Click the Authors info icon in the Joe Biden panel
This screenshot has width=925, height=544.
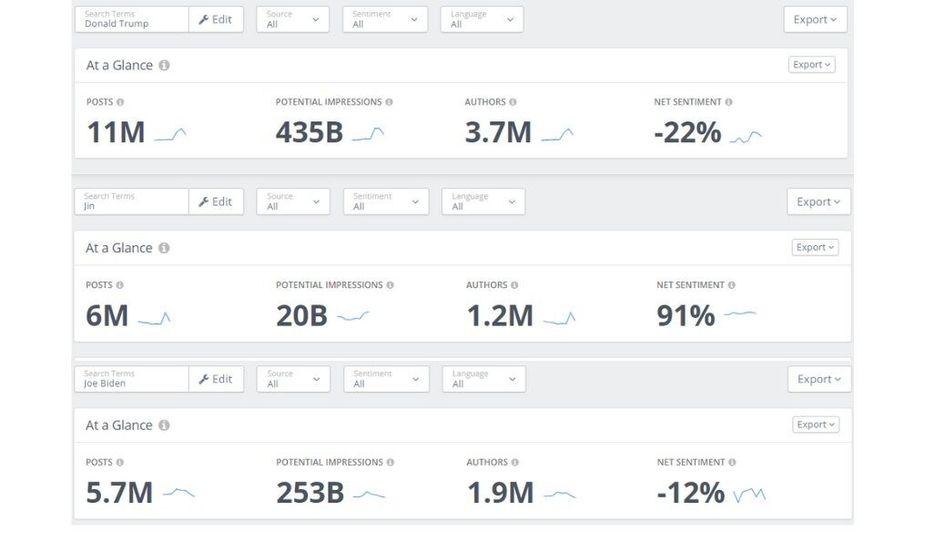pyautogui.click(x=515, y=462)
